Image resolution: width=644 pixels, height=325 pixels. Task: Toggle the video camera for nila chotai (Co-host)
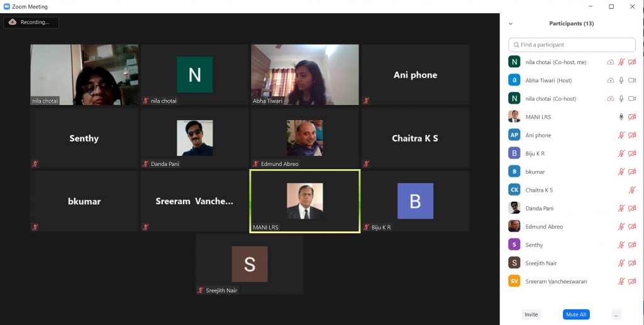pos(632,99)
